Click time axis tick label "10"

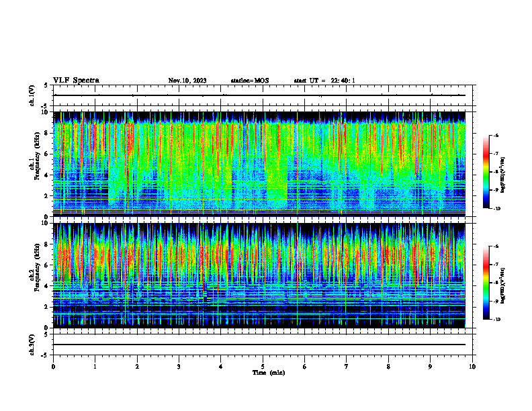[472, 367]
